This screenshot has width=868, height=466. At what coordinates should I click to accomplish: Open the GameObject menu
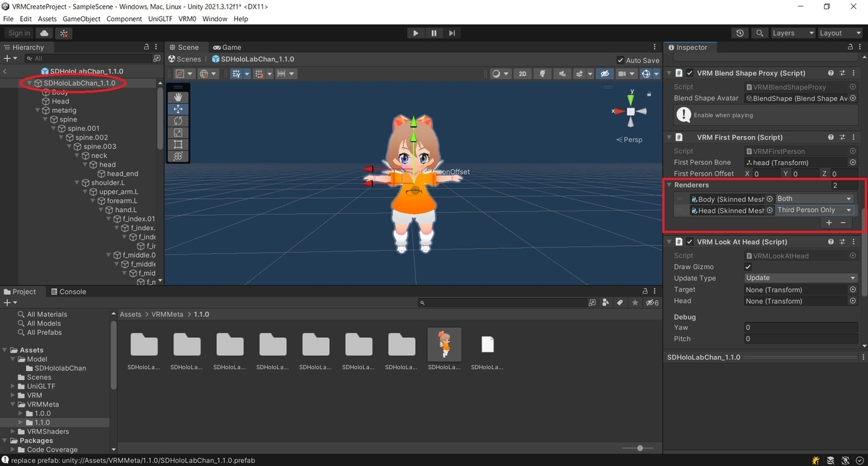(x=82, y=19)
